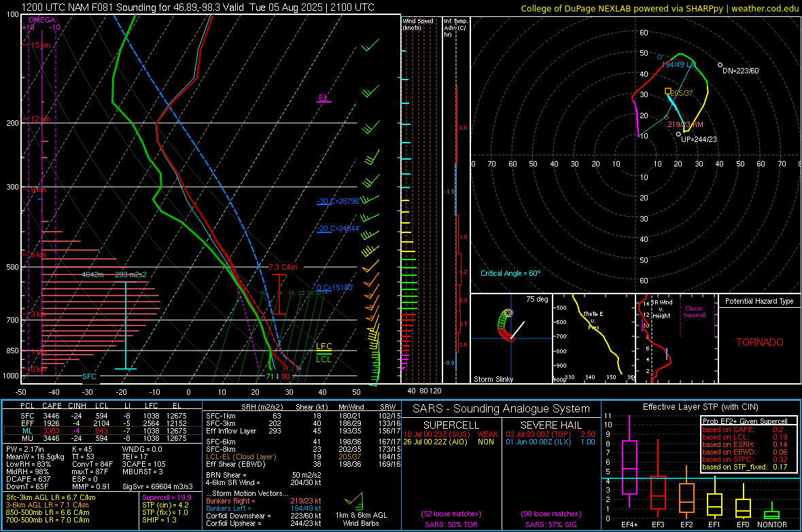802x532 pixels.
Task: Click the magenta EL level label
Action: point(324,97)
